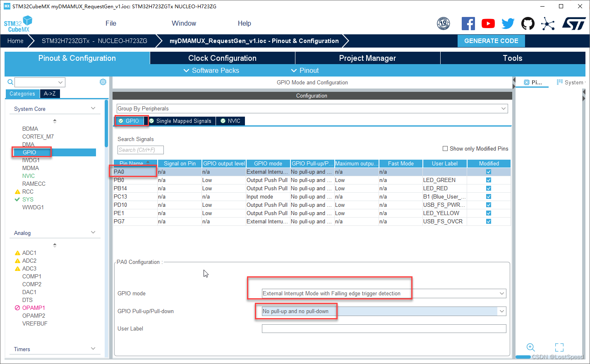This screenshot has height=364, width=590.
Task: Click the warning icon next to ADC3
Action: [17, 269]
